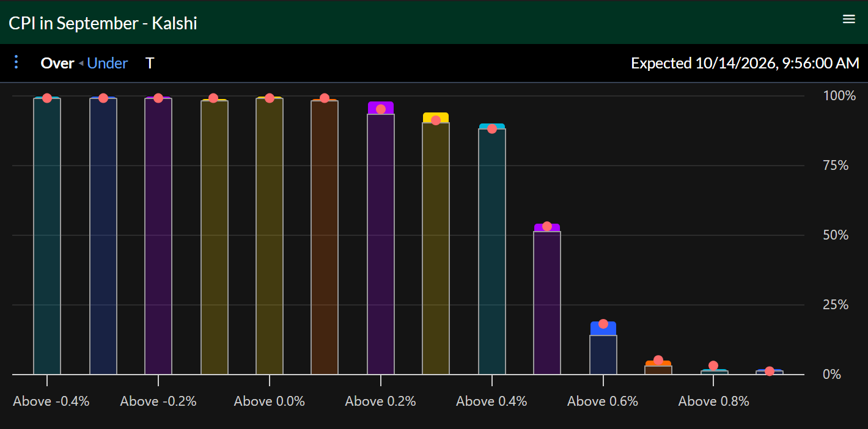The width and height of the screenshot is (868, 429).
Task: Click the Above 0.2% axis label
Action: 381,402
